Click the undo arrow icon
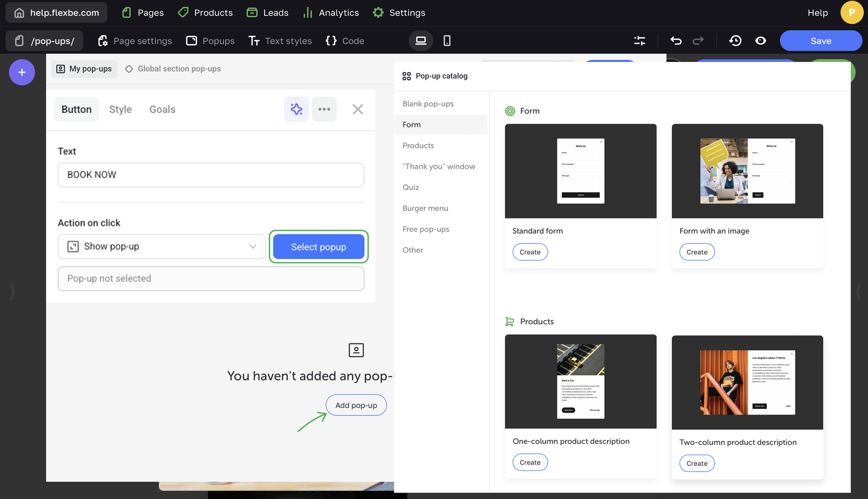 point(675,41)
